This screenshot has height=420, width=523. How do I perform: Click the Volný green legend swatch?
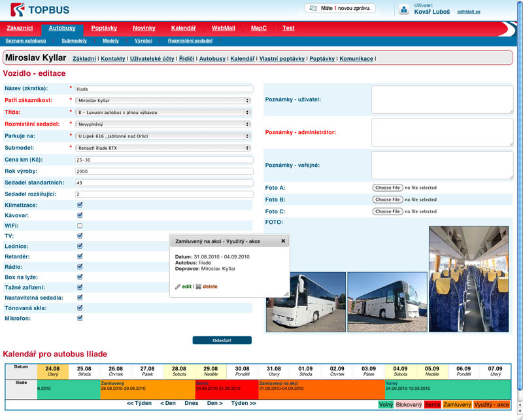(386, 405)
